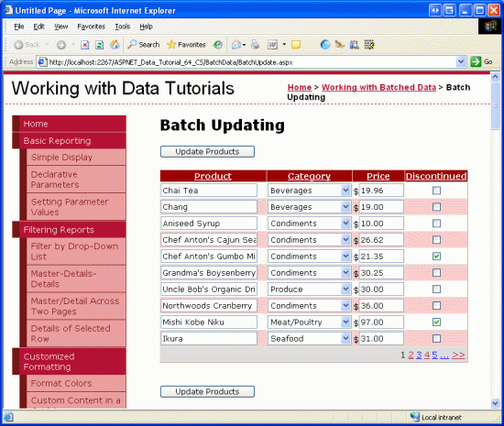Toggle Discontinued checkbox for Aniseed Syrup
Image resolution: width=504 pixels, height=426 pixels.
click(x=436, y=224)
